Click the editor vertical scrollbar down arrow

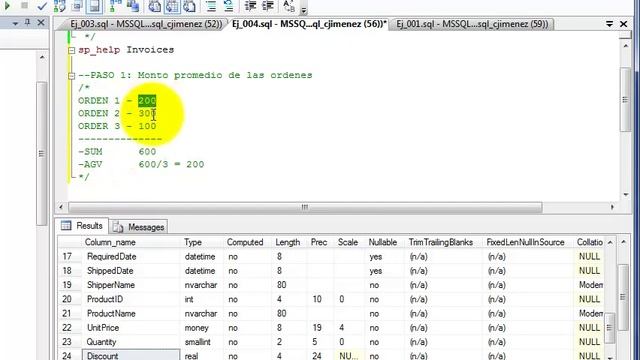point(626,195)
